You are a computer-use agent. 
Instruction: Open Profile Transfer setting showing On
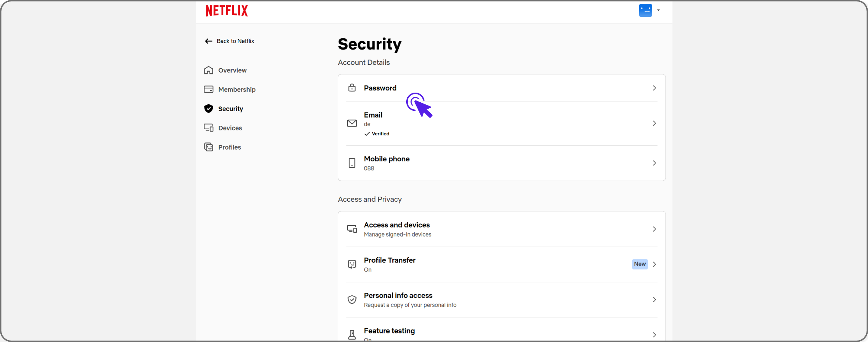(x=502, y=264)
